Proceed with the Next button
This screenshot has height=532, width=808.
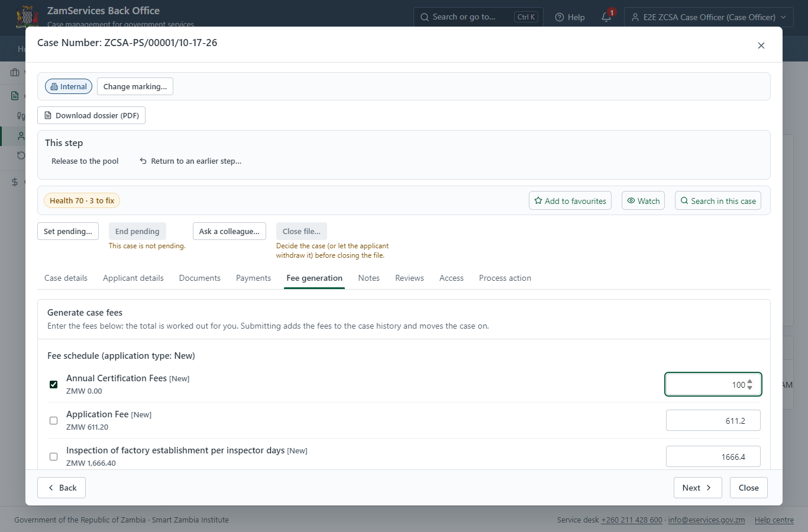[x=697, y=488]
